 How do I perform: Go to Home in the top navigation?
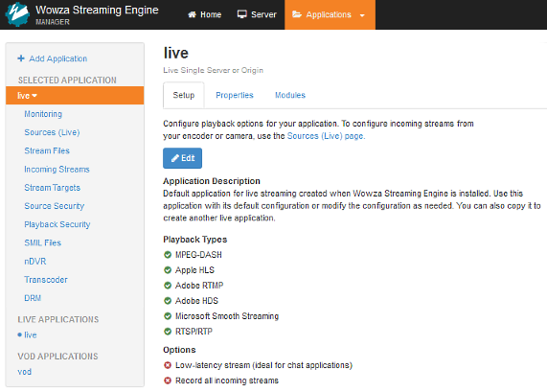(x=205, y=14)
